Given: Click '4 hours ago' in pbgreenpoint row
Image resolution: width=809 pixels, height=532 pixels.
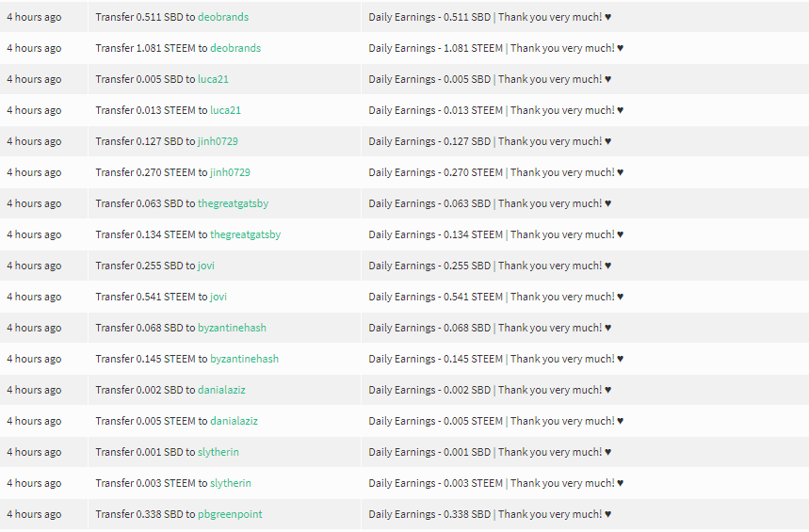Looking at the screenshot, I should [x=34, y=514].
